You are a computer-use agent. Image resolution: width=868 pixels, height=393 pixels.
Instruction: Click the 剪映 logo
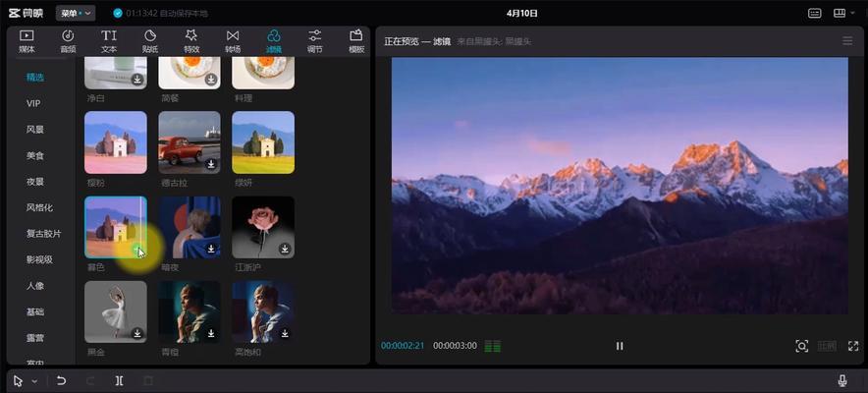27,13
